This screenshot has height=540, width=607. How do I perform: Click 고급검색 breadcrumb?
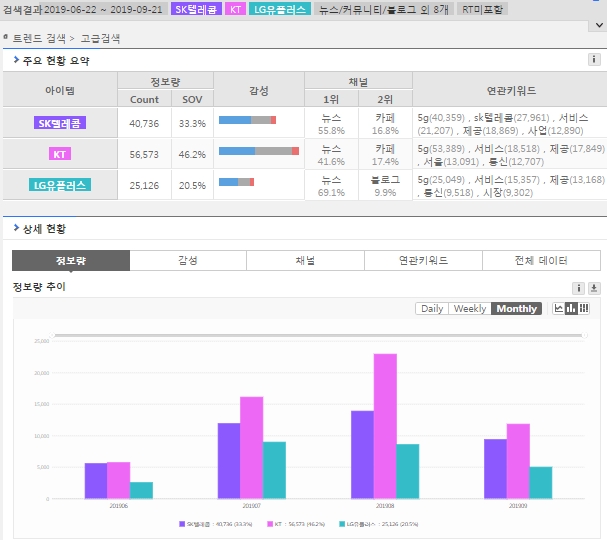(100, 38)
